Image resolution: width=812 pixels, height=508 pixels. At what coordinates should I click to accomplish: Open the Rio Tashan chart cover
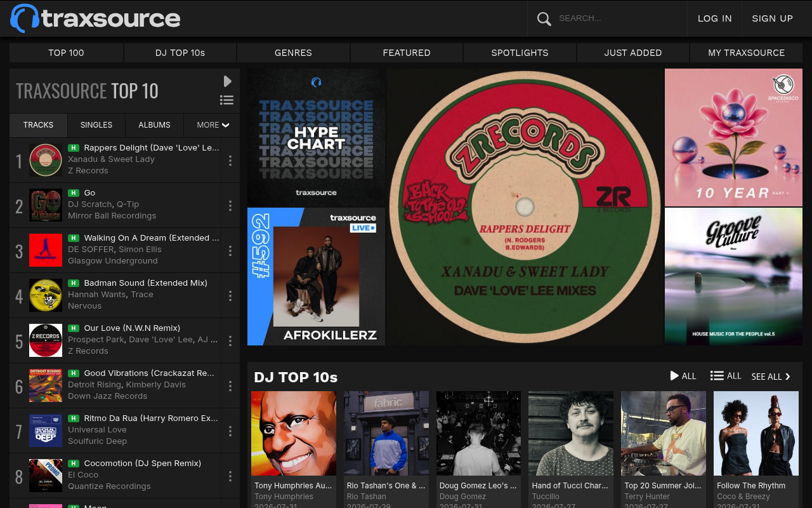pos(386,433)
